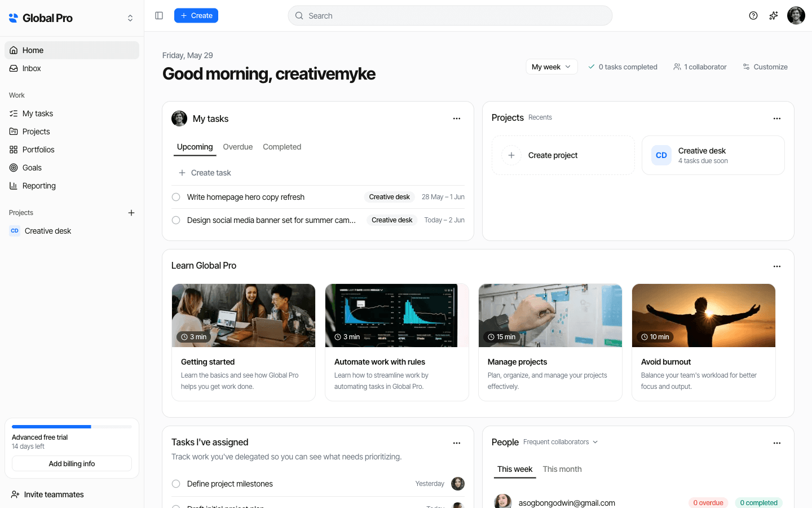
Task: Open Manage projects tutorial thumbnail
Action: click(550, 316)
